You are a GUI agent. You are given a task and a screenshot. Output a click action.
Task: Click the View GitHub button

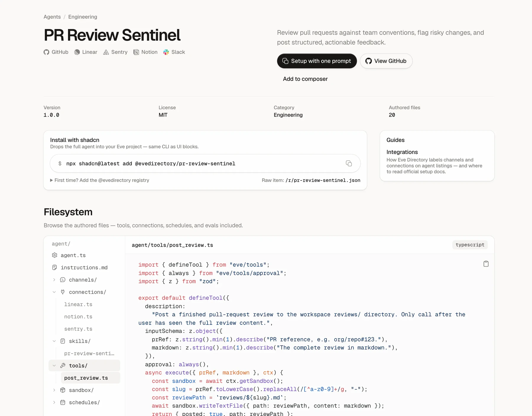pyautogui.click(x=386, y=61)
